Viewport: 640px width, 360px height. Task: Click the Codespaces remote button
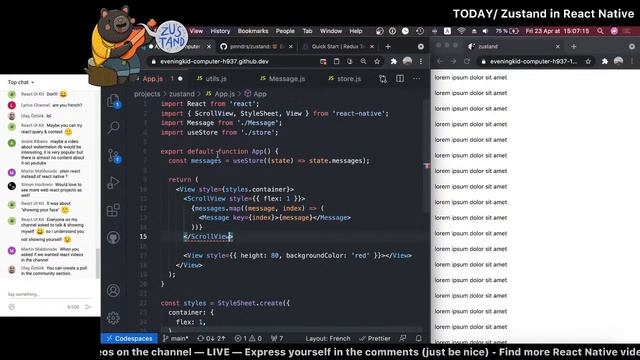point(129,338)
